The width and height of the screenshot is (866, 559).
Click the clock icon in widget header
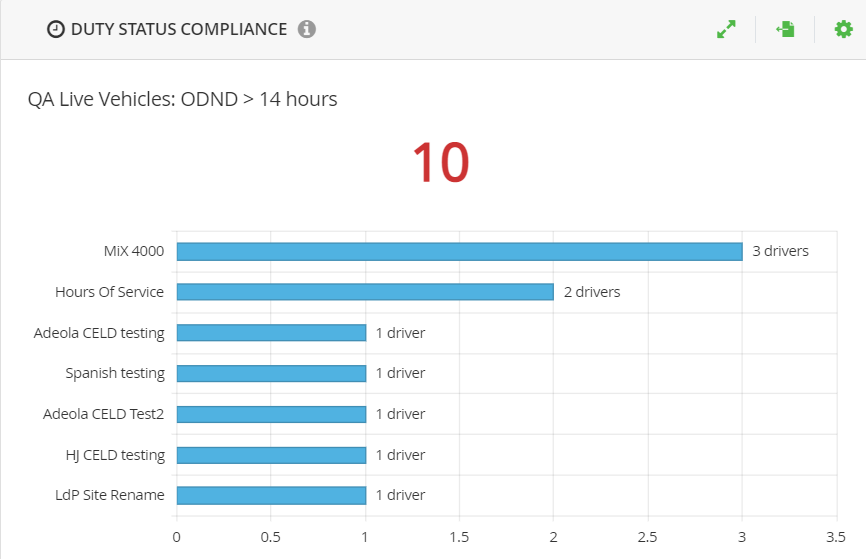point(56,29)
